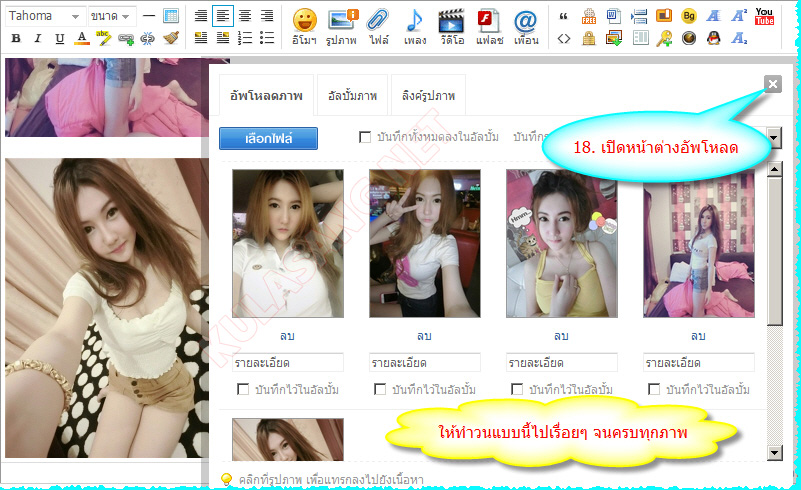801x490 pixels.
Task: Insert the white polo photo thumbnail
Action: [x=288, y=244]
